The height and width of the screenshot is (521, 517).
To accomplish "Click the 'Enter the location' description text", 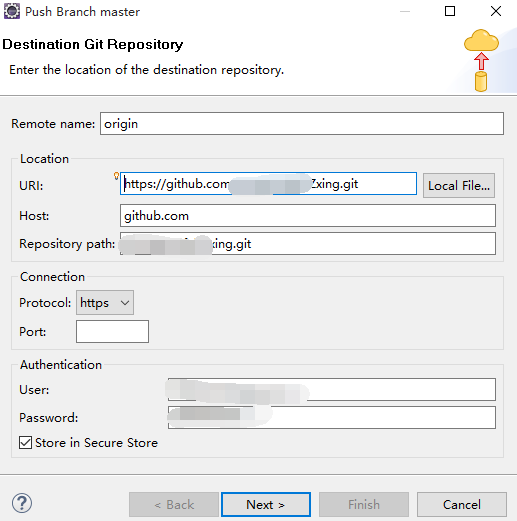I will (x=147, y=70).
